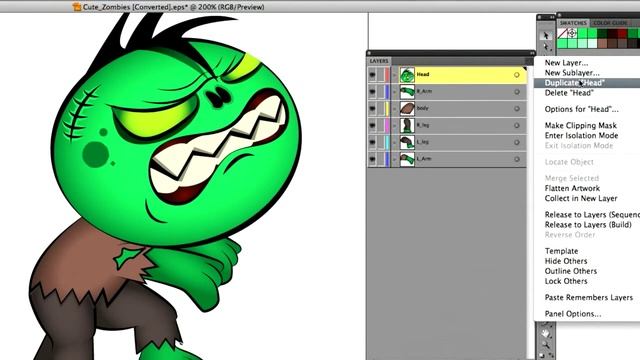Switch to the Swatches tab
This screenshot has height=360, width=640.
(x=573, y=23)
